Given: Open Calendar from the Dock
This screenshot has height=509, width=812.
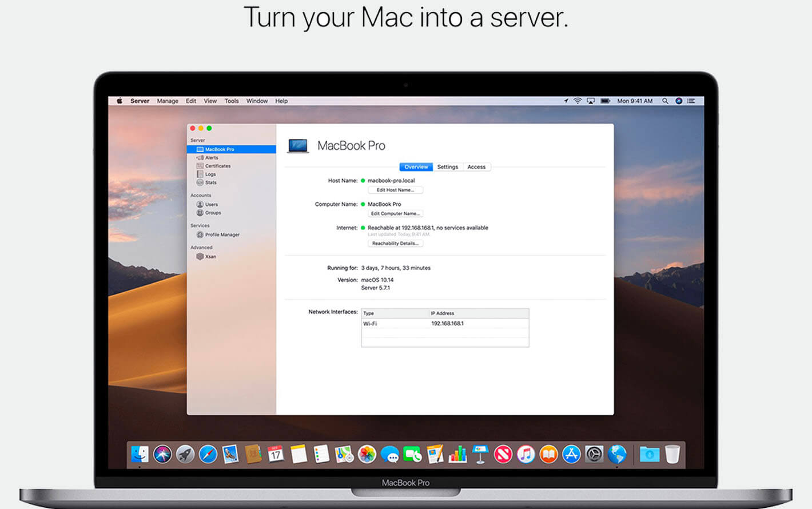Looking at the screenshot, I should coord(276,455).
